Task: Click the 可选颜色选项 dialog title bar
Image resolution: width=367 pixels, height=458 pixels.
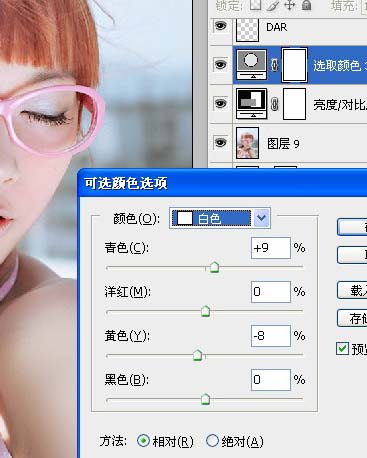Action: point(223,183)
